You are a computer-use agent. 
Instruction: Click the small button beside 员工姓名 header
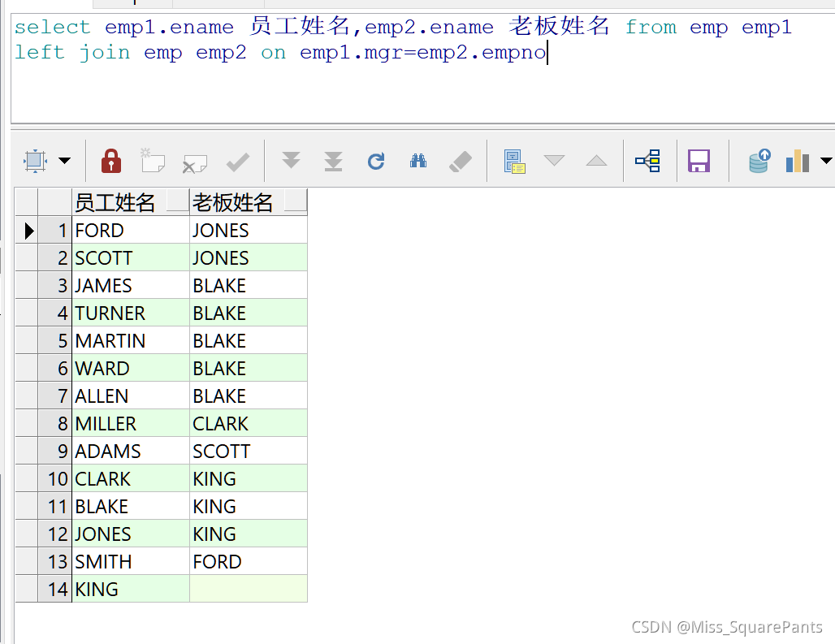pyautogui.click(x=178, y=201)
